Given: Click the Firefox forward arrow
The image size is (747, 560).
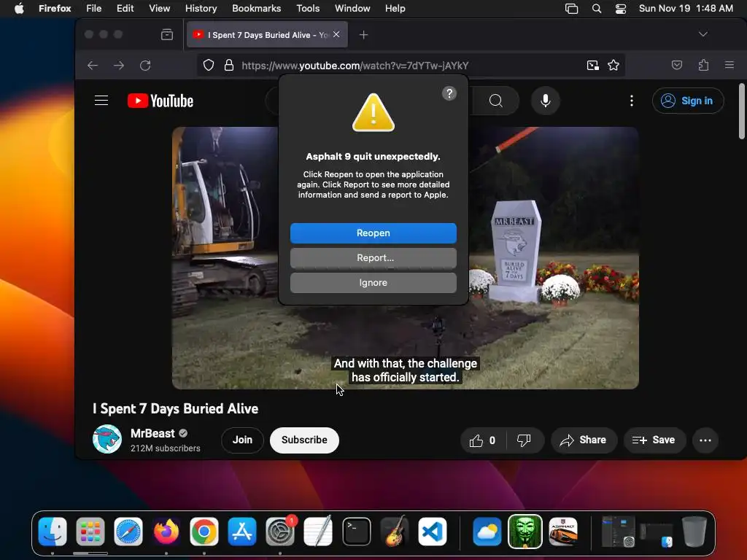Looking at the screenshot, I should pos(119,65).
